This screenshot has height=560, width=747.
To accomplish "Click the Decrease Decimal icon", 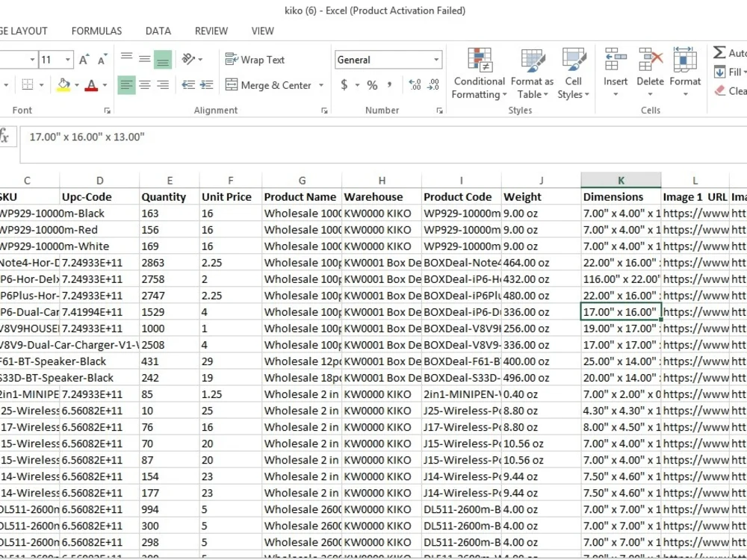I will pos(433,85).
